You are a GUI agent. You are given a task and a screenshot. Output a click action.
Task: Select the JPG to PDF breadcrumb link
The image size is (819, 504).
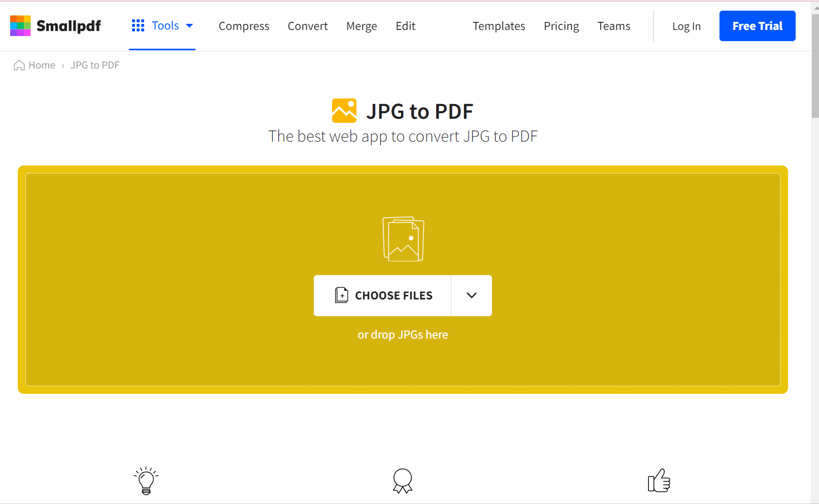tap(94, 65)
